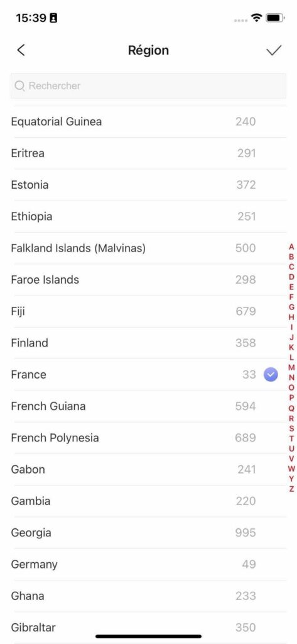Jump to letter Z in index
Viewport: 297px width, 644px height.
pos(291,488)
